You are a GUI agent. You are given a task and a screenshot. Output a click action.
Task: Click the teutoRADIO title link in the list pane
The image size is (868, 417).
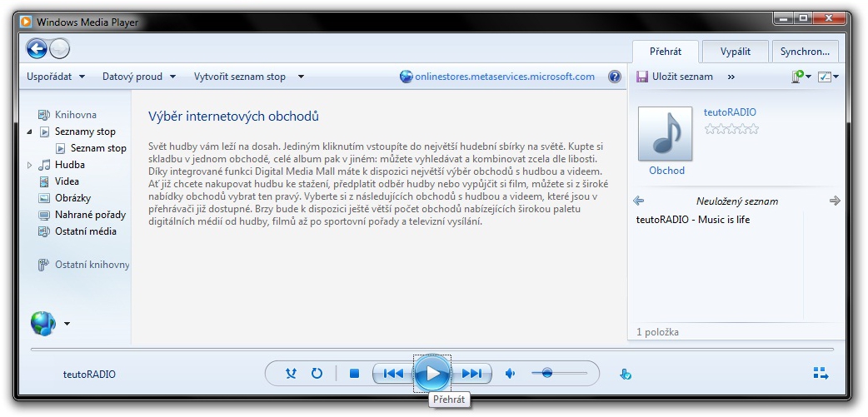(x=730, y=112)
